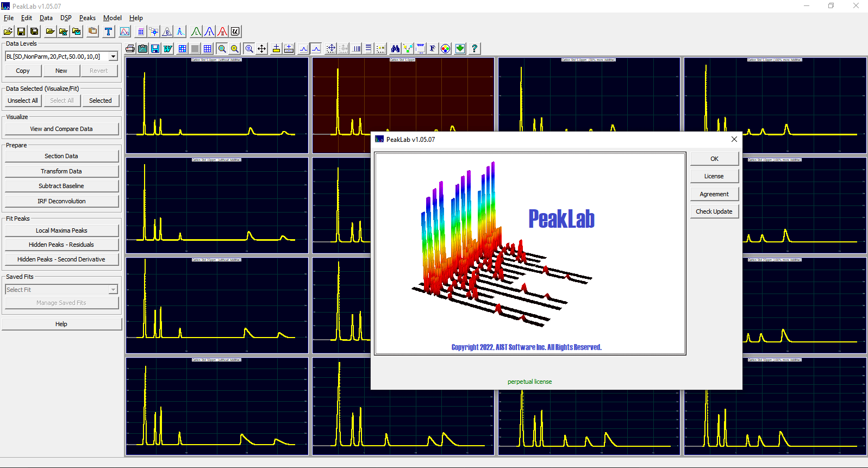Screen dimensions: 868x468
Task: Open Hidden Peaks - Second Derivative
Action: tap(61, 259)
